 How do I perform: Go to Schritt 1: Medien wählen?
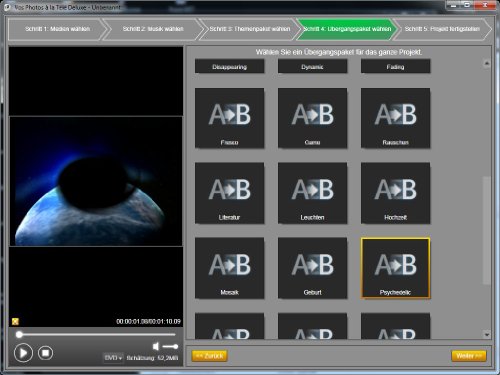[x=57, y=29]
